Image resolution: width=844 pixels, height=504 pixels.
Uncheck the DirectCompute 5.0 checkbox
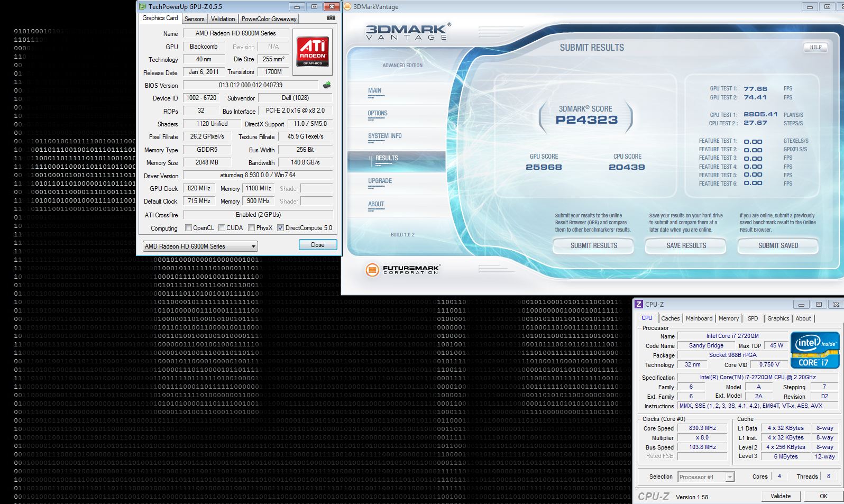point(280,228)
